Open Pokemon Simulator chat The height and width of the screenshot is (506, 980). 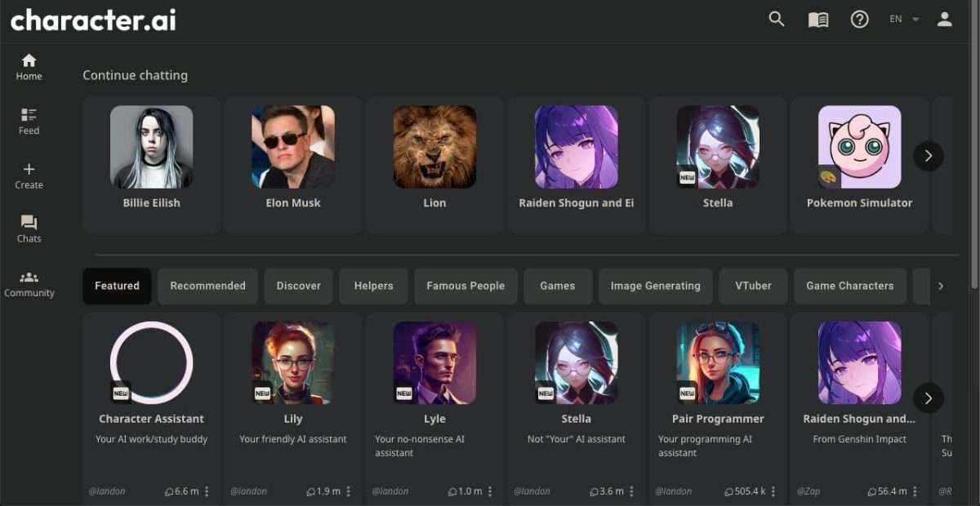pos(860,166)
